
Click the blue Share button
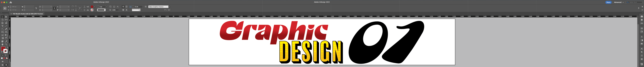608,2
